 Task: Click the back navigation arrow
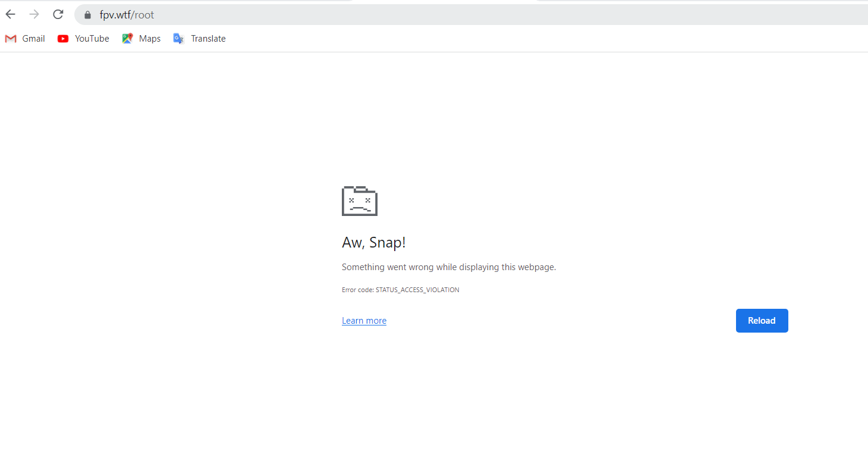point(10,14)
